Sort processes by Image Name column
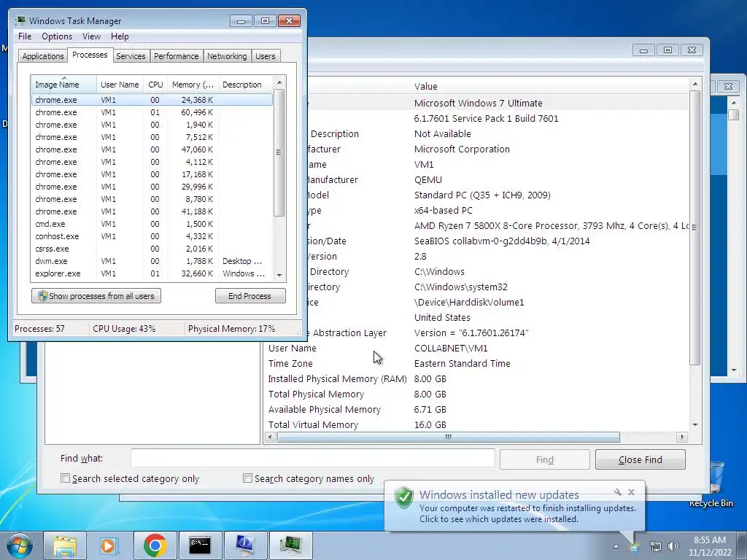The height and width of the screenshot is (560, 747). click(64, 85)
